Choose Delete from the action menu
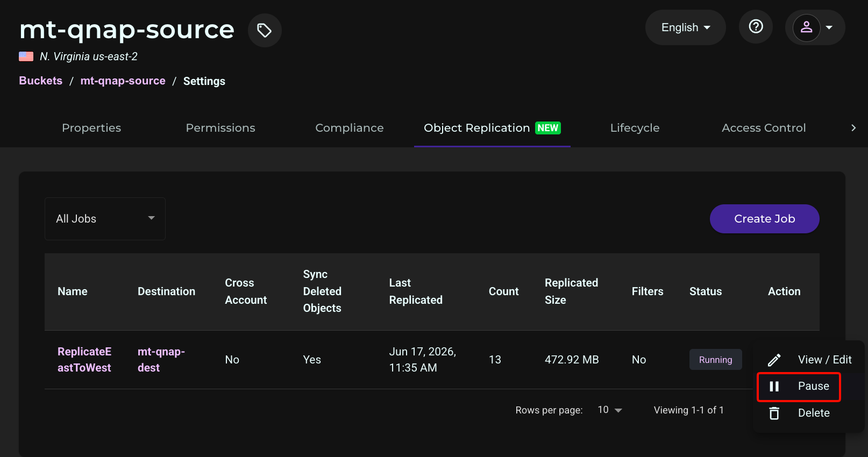This screenshot has height=457, width=868. tap(809, 413)
